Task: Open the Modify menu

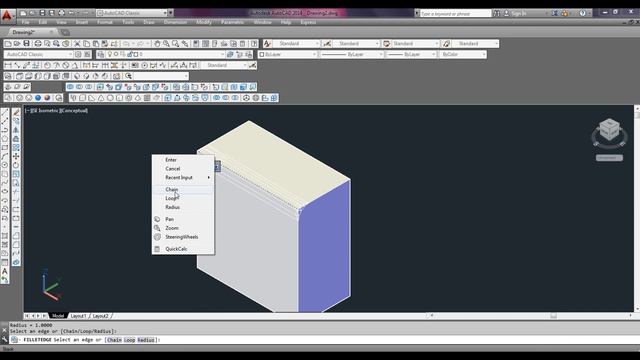Action: pos(204,22)
